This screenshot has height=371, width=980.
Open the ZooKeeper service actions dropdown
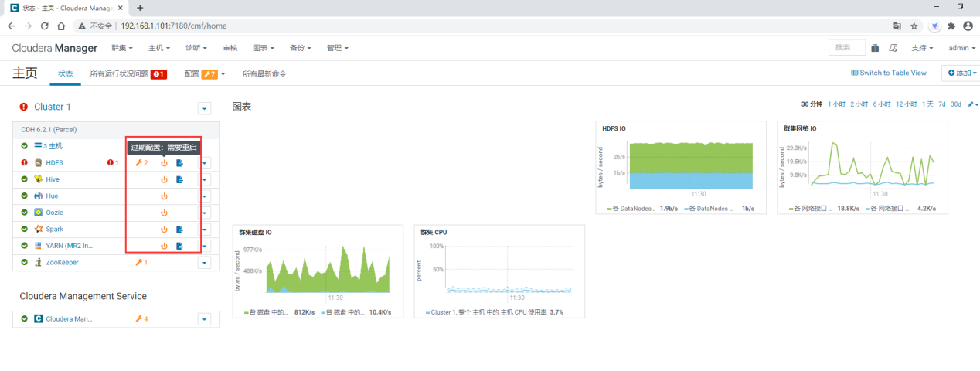[205, 263]
